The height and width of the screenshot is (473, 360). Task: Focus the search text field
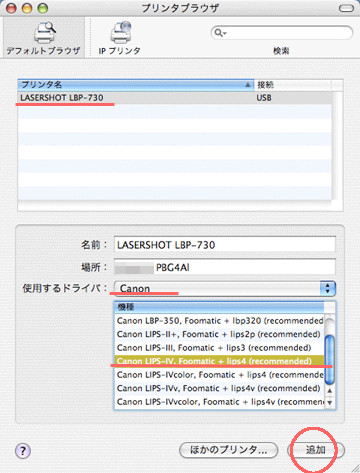coord(282,33)
